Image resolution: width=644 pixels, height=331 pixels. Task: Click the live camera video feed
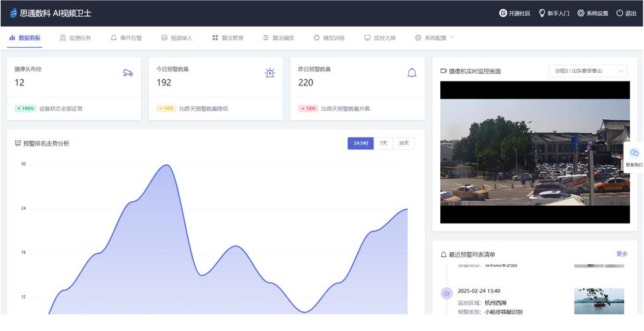pos(535,152)
